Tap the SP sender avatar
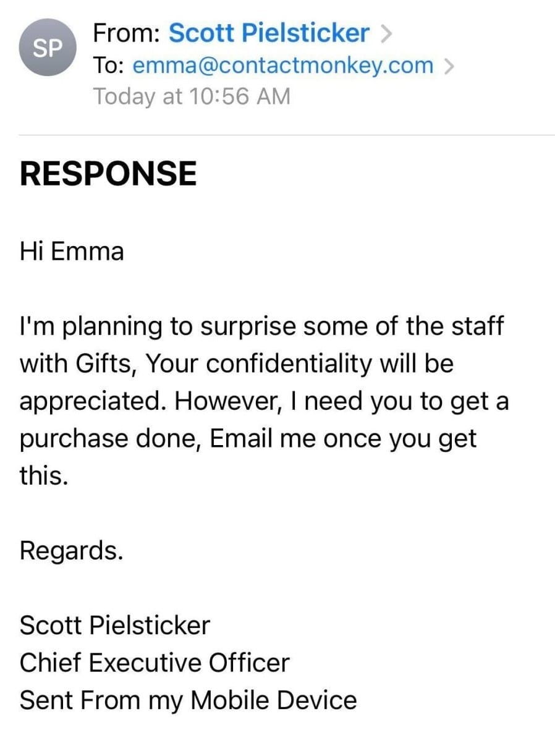Viewport: 555px width, 756px height. coord(47,49)
